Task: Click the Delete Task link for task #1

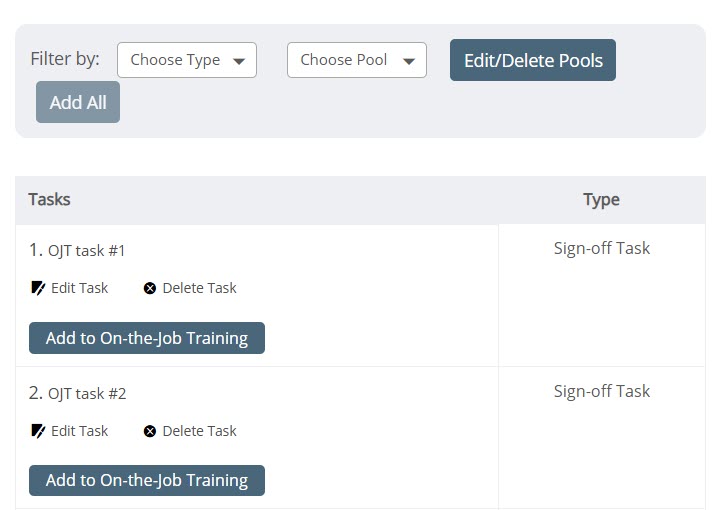Action: click(x=199, y=288)
